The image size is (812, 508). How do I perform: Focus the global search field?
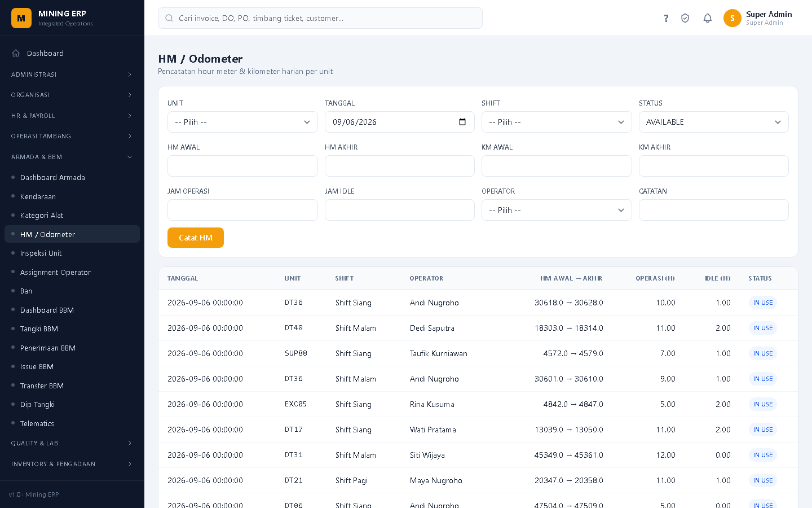pyautogui.click(x=320, y=18)
